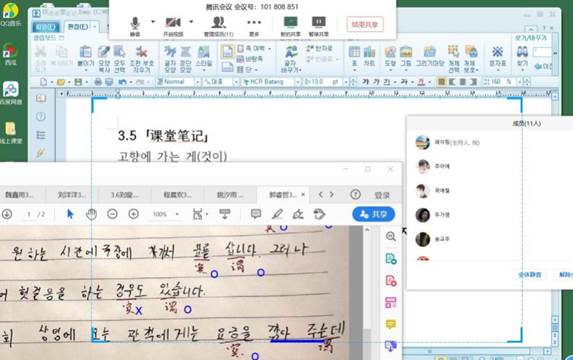Switch to the first PDF document tab

[19, 195]
